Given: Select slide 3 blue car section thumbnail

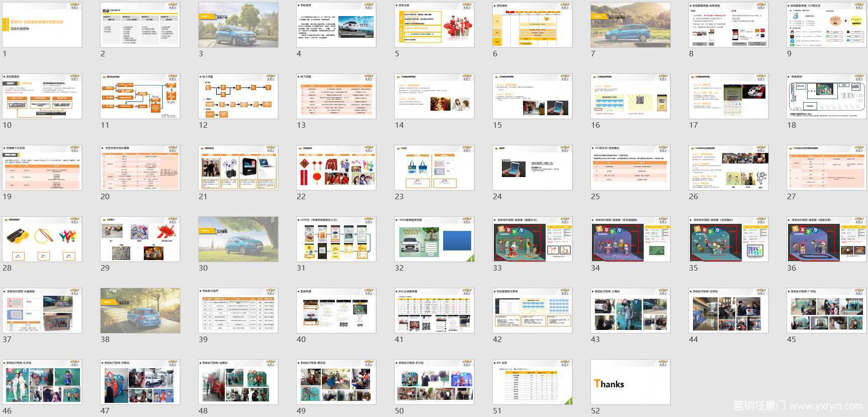Looking at the screenshot, I should [238, 25].
